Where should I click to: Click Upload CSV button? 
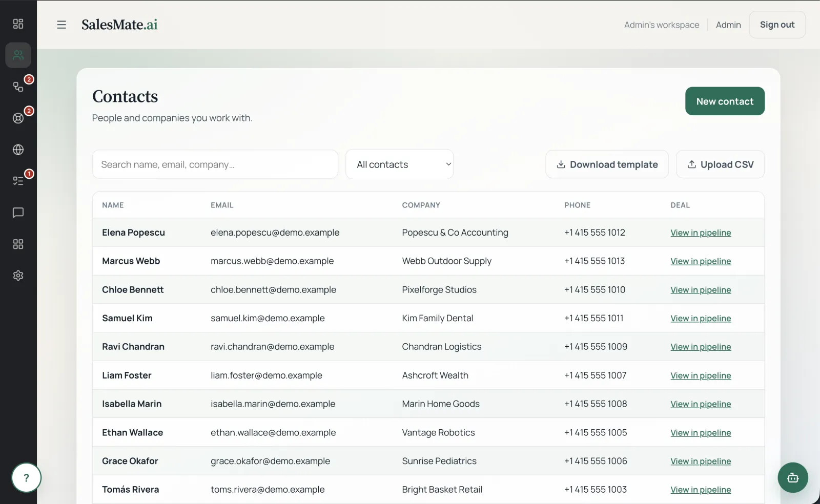pyautogui.click(x=720, y=164)
